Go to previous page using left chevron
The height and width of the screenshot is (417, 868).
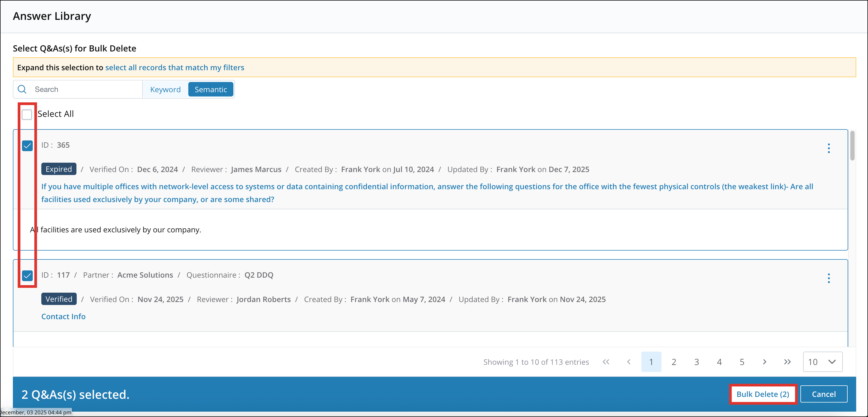pos(629,362)
